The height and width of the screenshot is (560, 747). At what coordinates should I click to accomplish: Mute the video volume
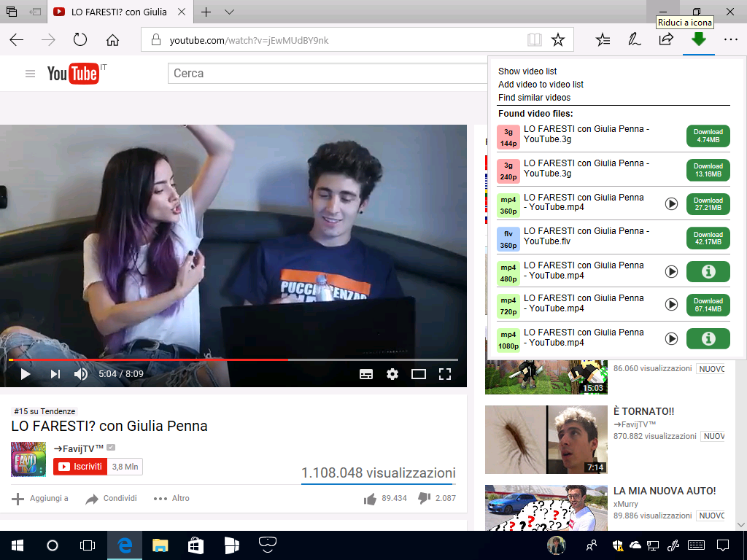(80, 374)
